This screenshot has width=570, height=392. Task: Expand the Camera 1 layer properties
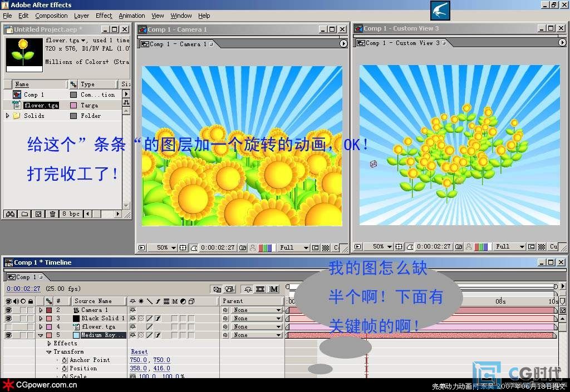click(x=41, y=310)
